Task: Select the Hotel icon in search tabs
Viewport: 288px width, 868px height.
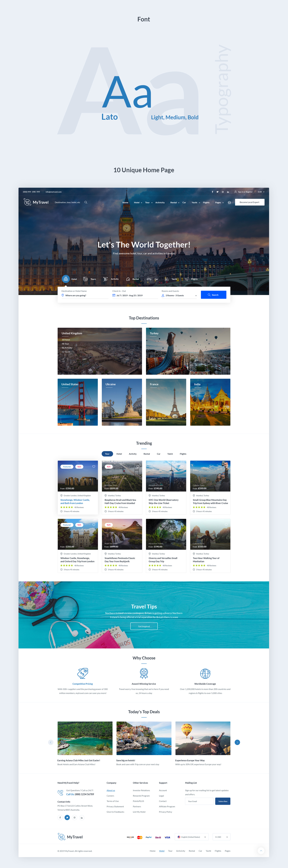Action: click(66, 279)
